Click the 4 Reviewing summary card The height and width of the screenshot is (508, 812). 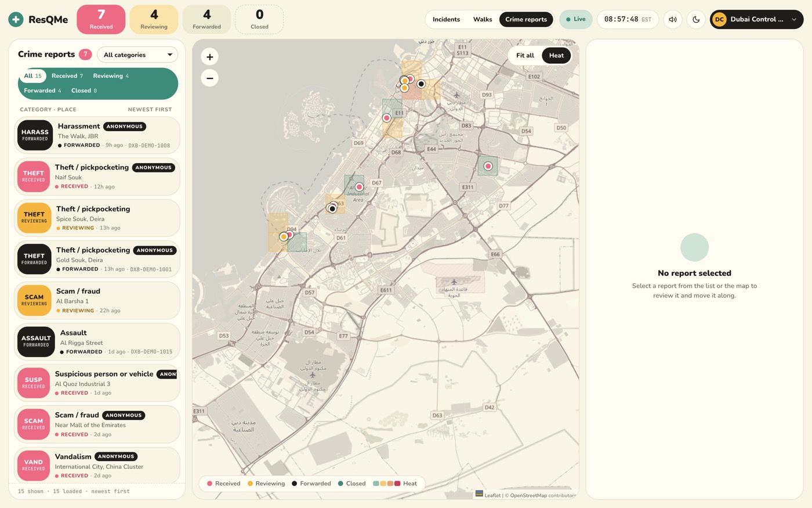pyautogui.click(x=154, y=19)
